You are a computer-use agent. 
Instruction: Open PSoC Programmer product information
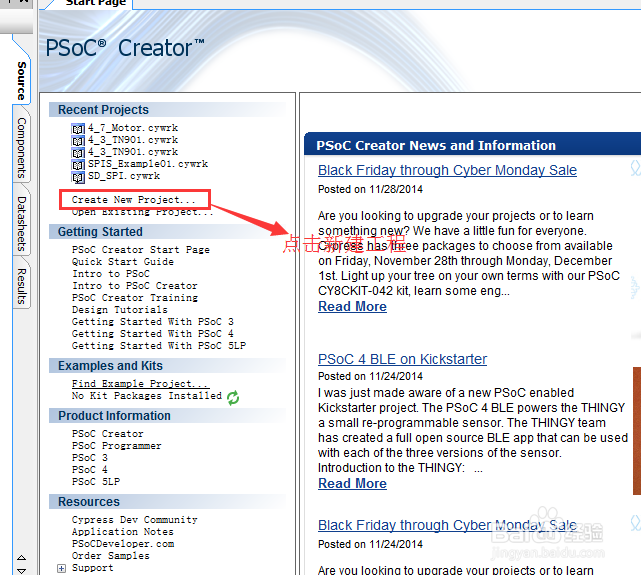[117, 446]
